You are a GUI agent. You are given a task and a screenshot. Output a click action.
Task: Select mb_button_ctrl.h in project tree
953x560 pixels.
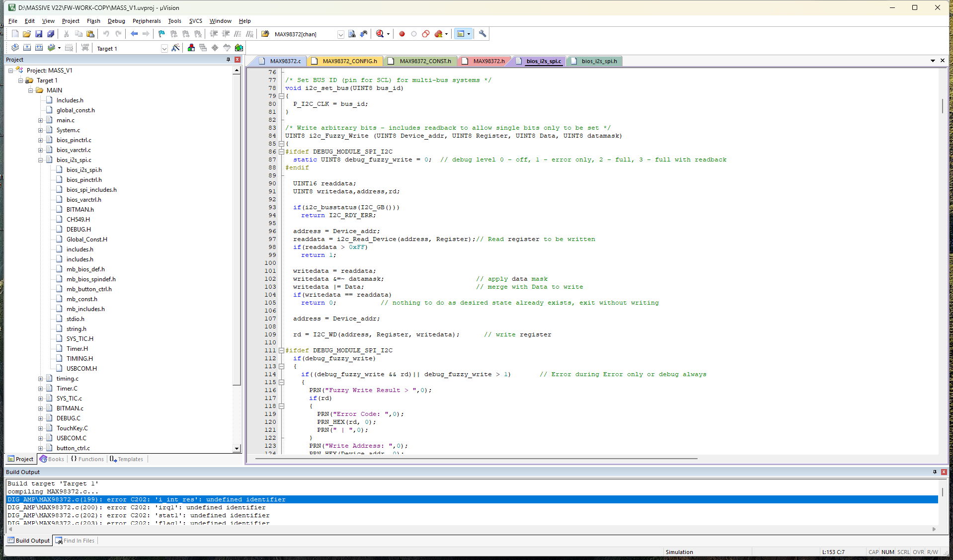pyautogui.click(x=89, y=289)
